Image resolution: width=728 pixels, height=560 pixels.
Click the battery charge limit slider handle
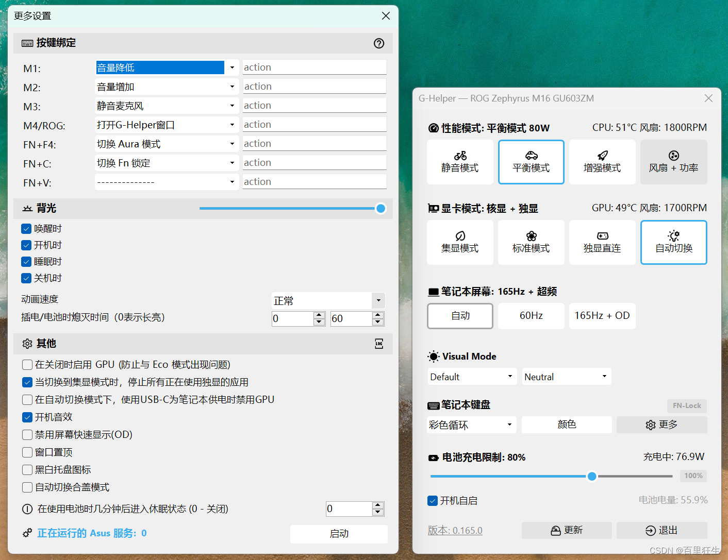click(x=592, y=476)
